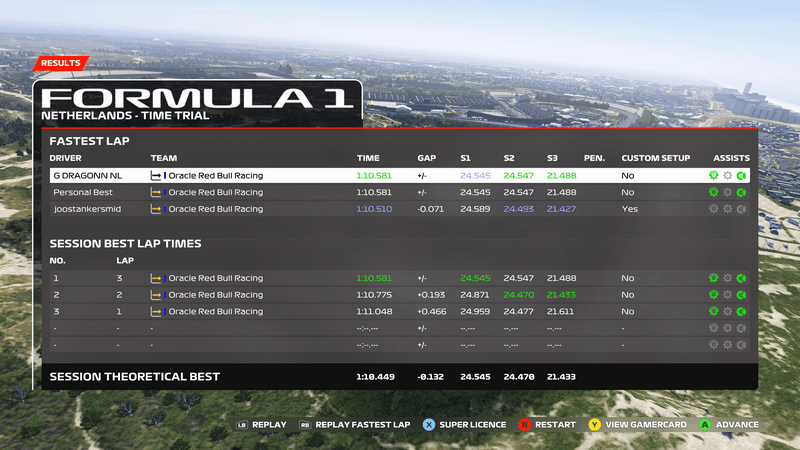The image size is (800, 450).
Task: Click the 24.477 sector time
Action: point(518,311)
